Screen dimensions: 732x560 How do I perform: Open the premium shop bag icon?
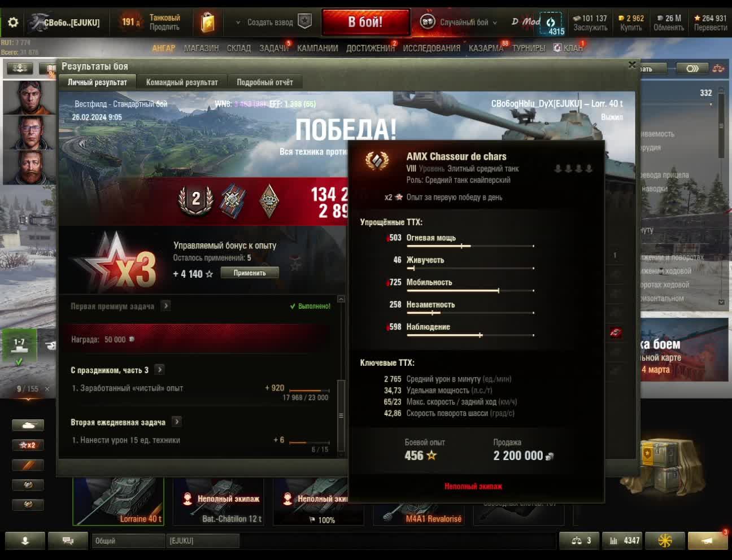tap(208, 23)
